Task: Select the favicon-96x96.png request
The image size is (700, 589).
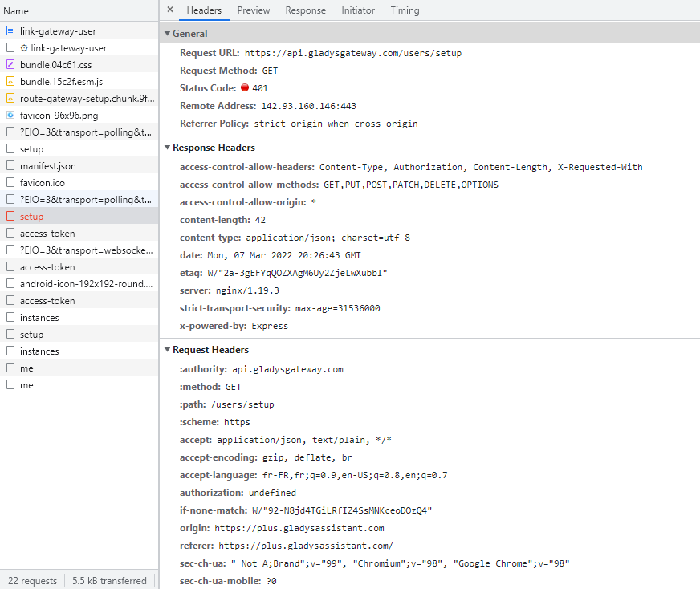Action: 79,115
